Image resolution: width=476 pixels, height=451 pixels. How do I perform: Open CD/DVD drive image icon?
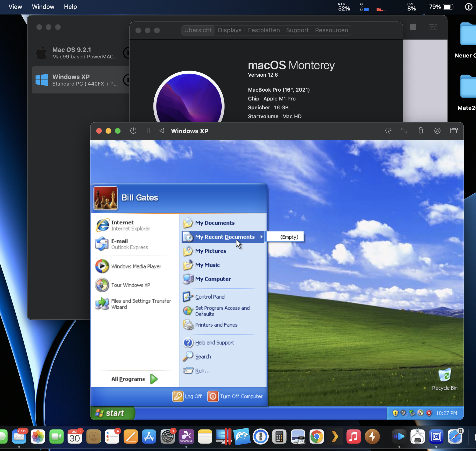pyautogui.click(x=437, y=131)
